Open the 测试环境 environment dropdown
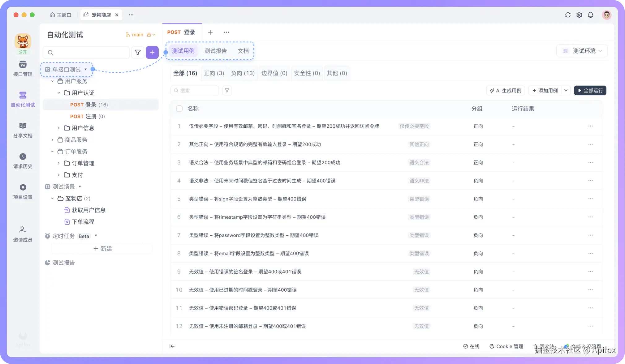Screen dimensions: 625x364 click(x=582, y=51)
